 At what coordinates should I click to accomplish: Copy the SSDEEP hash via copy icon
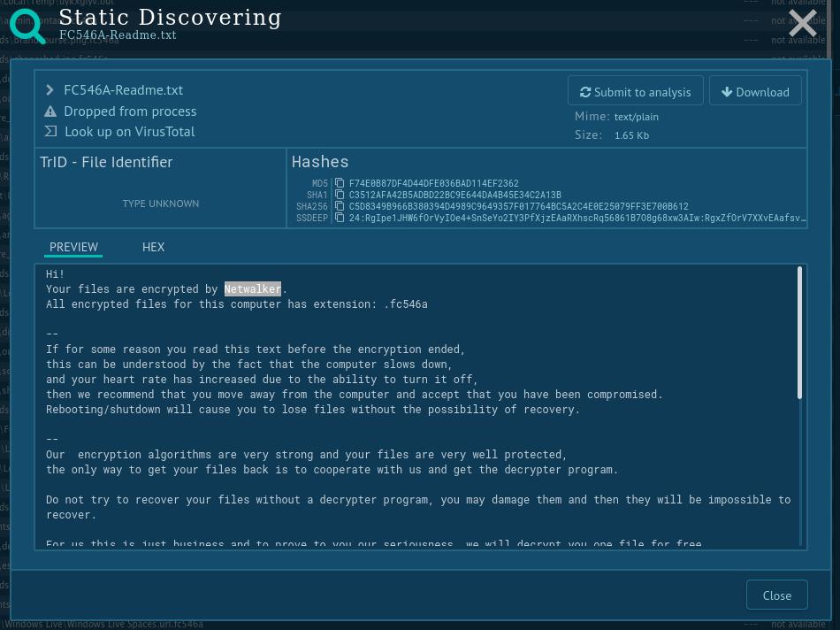click(x=340, y=218)
